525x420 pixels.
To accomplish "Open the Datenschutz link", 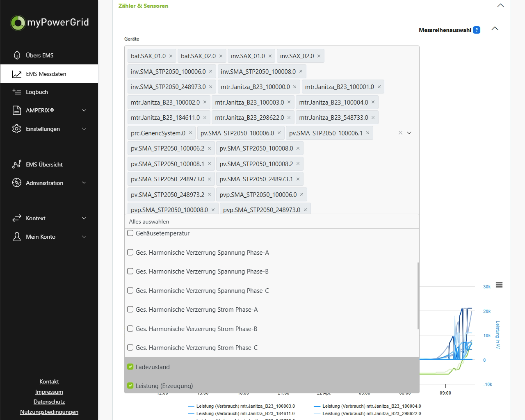I will [x=49, y=402].
